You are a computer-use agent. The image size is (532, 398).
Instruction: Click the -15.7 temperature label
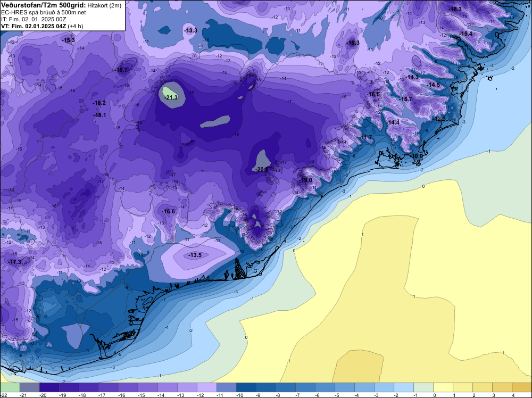406,99
